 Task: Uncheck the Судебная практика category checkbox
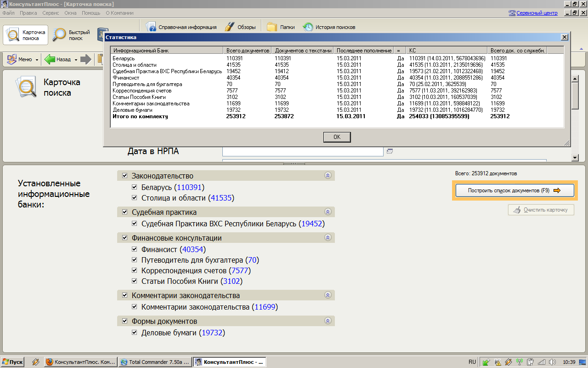coord(124,212)
